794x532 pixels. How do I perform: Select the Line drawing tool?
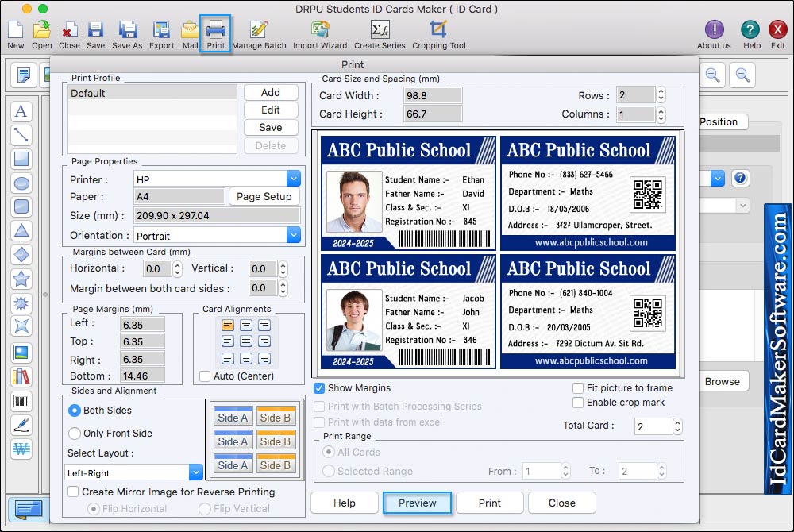click(21, 135)
